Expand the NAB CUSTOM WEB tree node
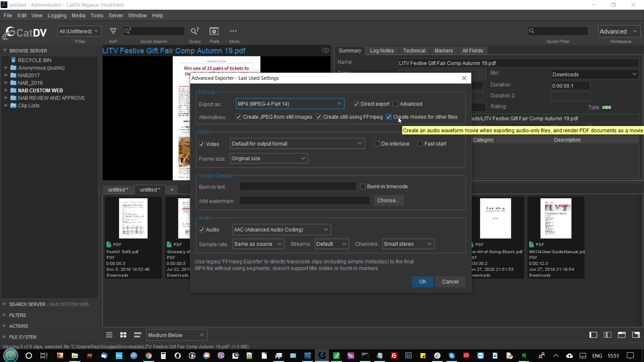This screenshot has height=362, width=644. pyautogui.click(x=6, y=90)
